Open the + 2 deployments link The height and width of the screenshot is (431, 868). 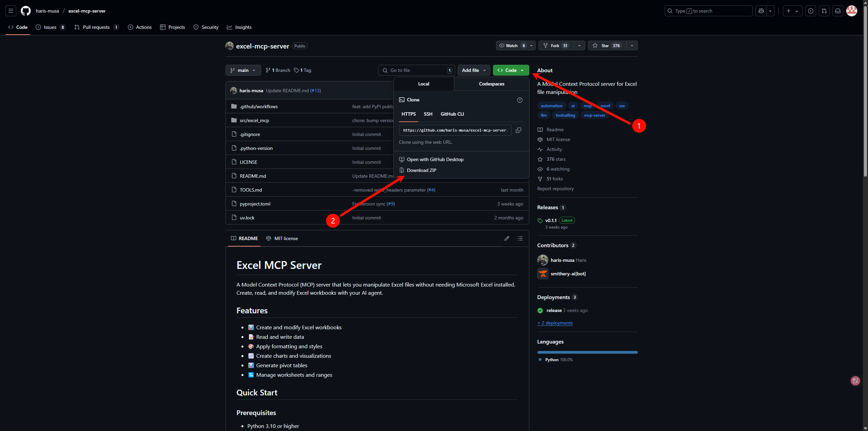(555, 323)
